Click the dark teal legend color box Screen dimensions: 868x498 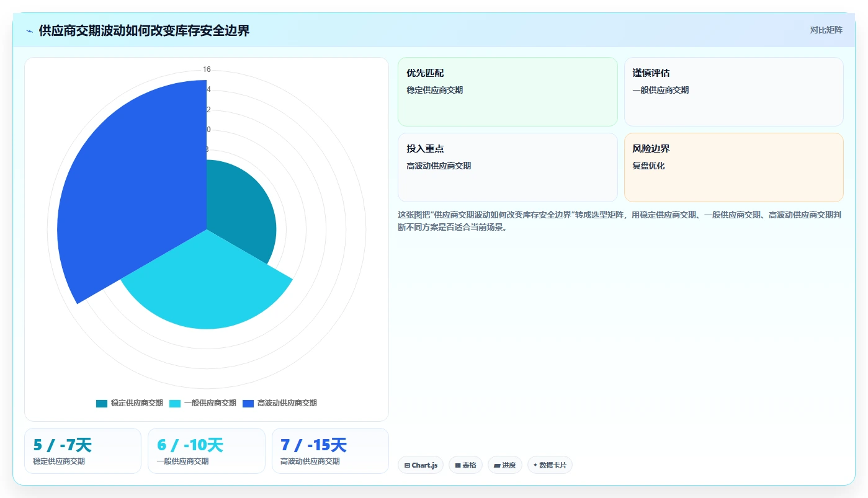coord(102,403)
